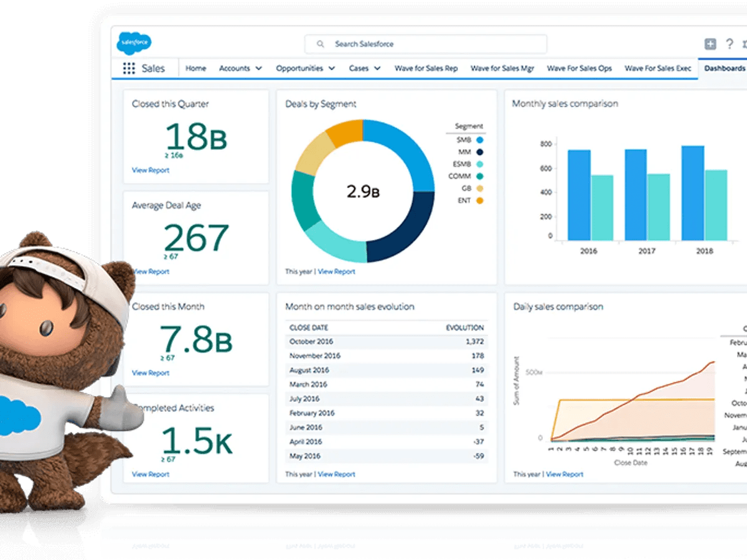Open the global actions plus icon
Image resolution: width=747 pixels, height=560 pixels.
(710, 44)
